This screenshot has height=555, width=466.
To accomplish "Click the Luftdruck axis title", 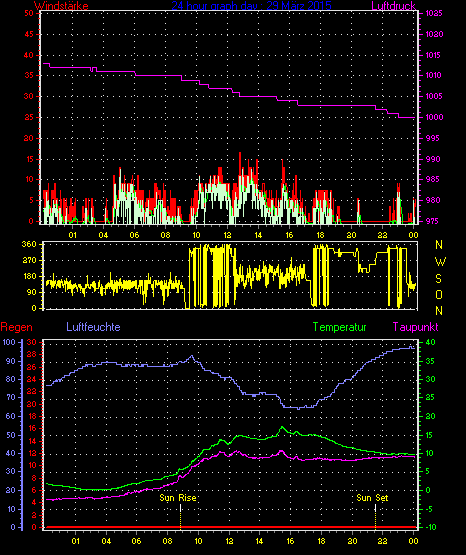I will pyautogui.click(x=393, y=6).
